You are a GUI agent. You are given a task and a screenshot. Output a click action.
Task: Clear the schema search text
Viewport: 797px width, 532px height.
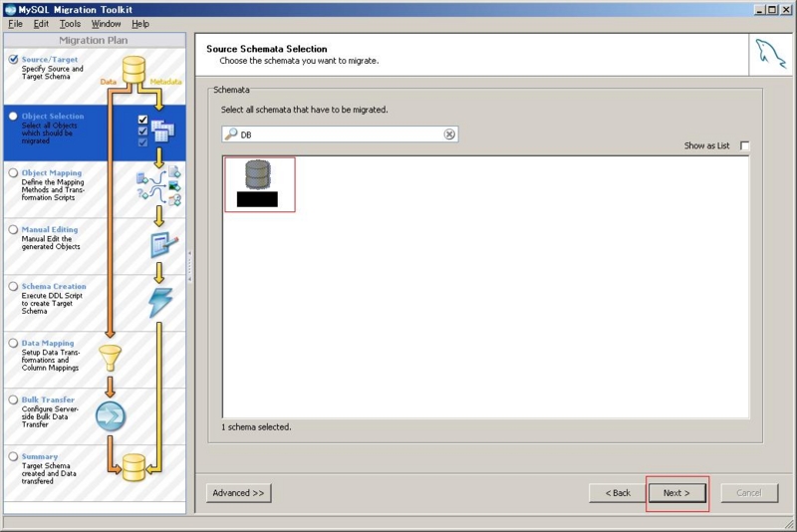click(x=449, y=134)
